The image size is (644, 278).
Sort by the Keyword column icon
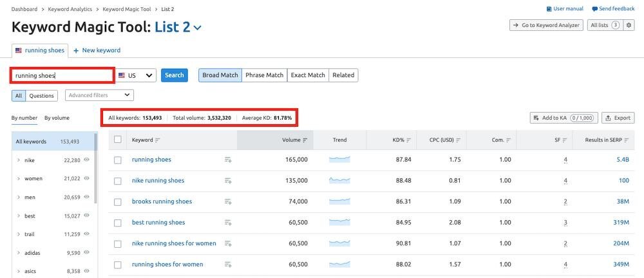(157, 140)
